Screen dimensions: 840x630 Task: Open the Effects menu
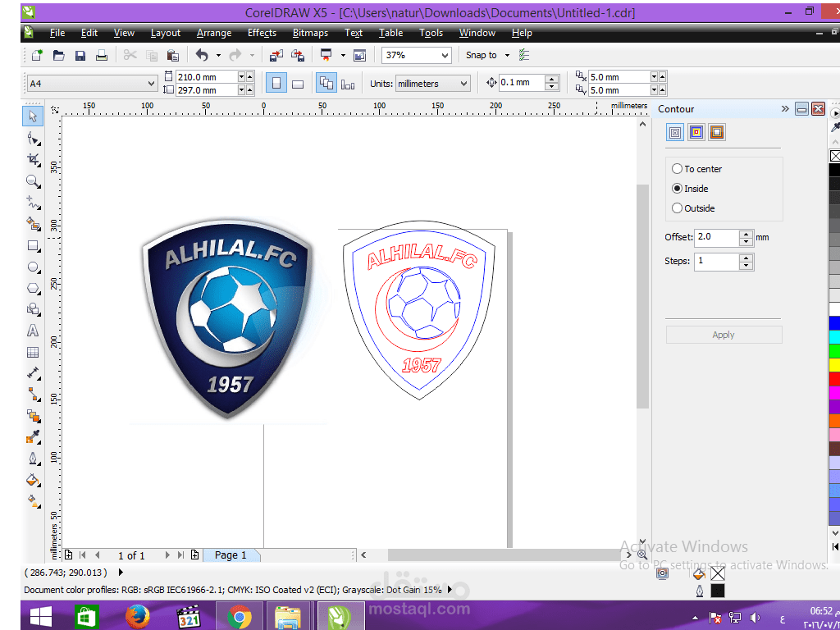click(262, 33)
